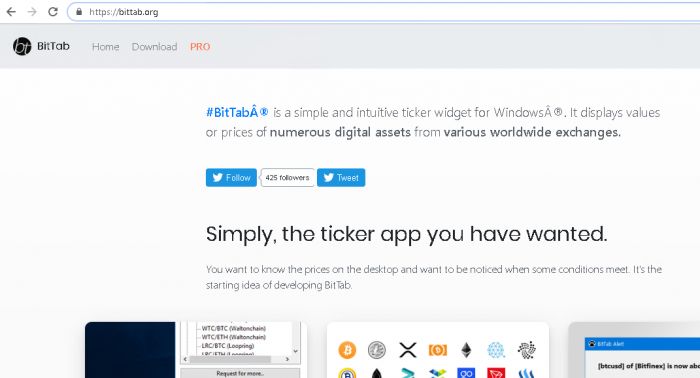
Task: Click the 'various worldwide exchanges' bold text
Action: click(x=532, y=132)
